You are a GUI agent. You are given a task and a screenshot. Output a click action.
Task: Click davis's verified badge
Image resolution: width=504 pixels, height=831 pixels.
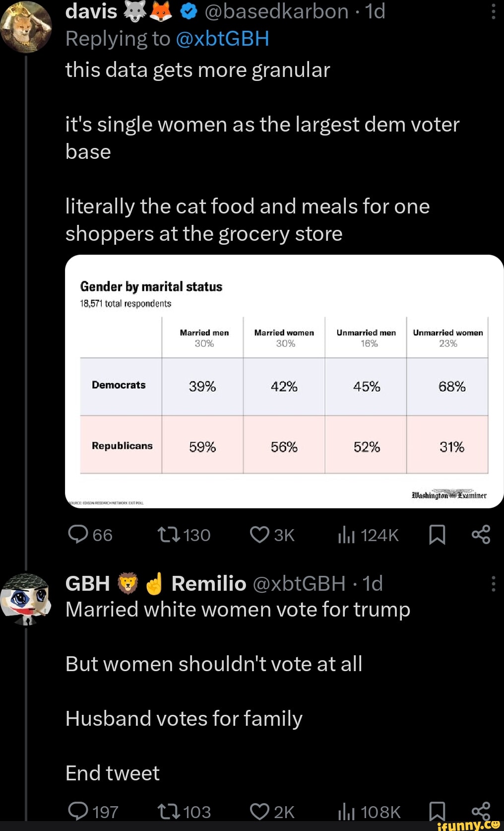pyautogui.click(x=189, y=12)
